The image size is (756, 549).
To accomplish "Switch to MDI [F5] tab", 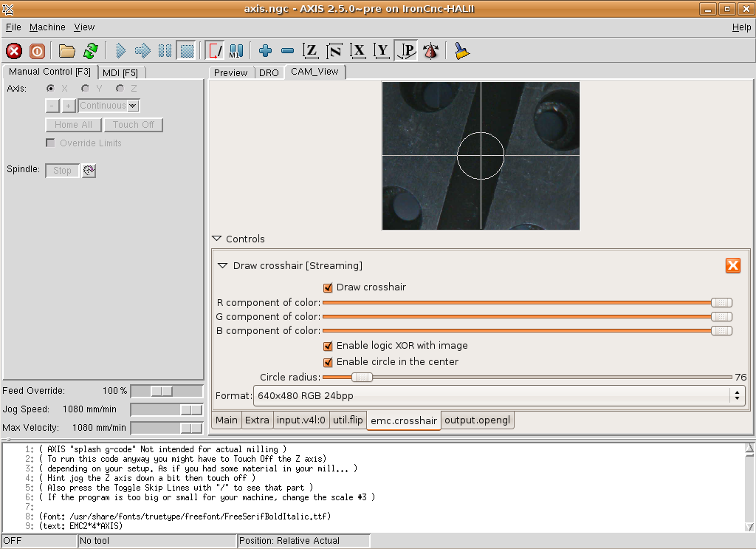I will tap(120, 73).
